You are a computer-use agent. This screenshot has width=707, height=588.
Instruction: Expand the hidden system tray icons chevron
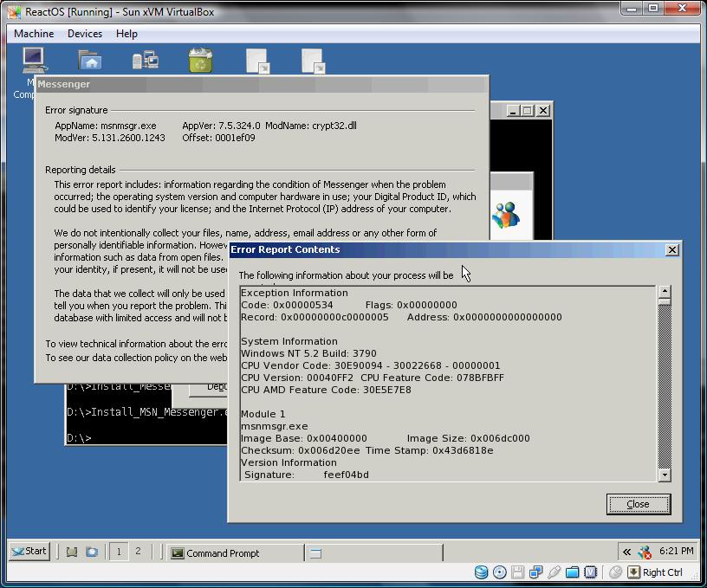click(626, 552)
